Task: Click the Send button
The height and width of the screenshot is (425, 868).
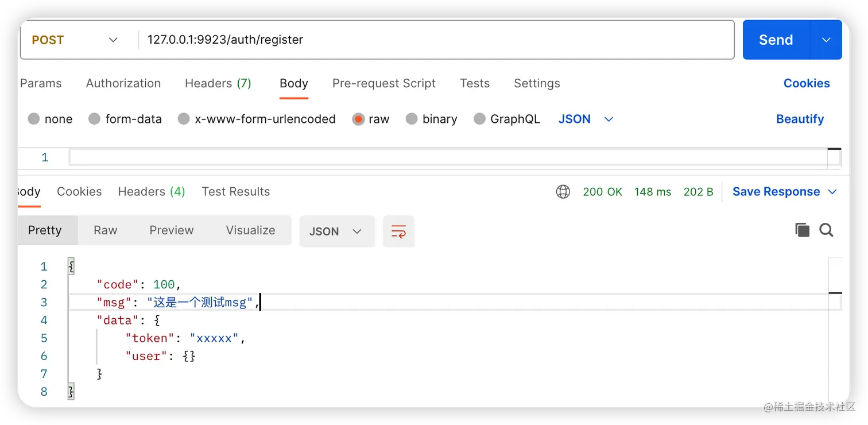Action: 776,40
